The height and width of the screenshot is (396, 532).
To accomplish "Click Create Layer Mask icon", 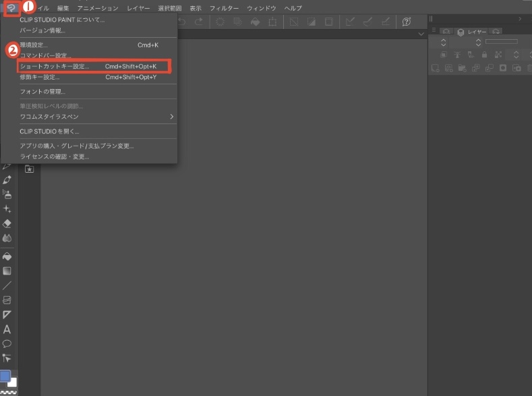I will 503,68.
